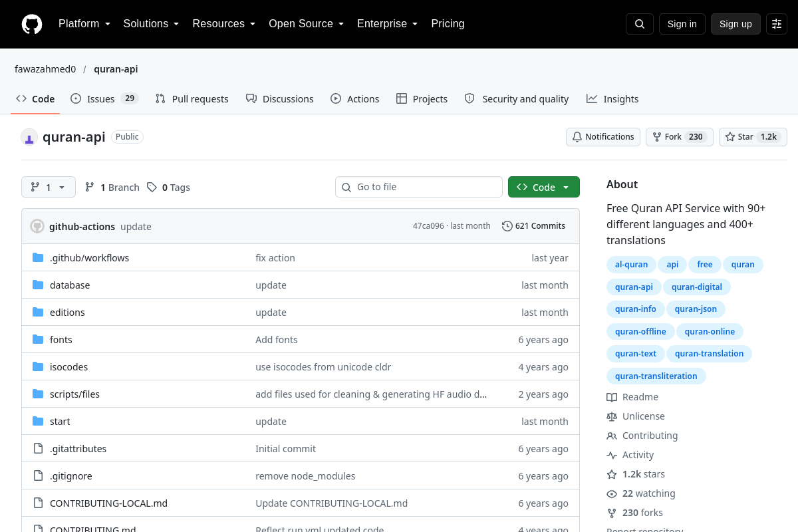This screenshot has width=798, height=532.
Task: Click the database folder icon
Action: 38,285
